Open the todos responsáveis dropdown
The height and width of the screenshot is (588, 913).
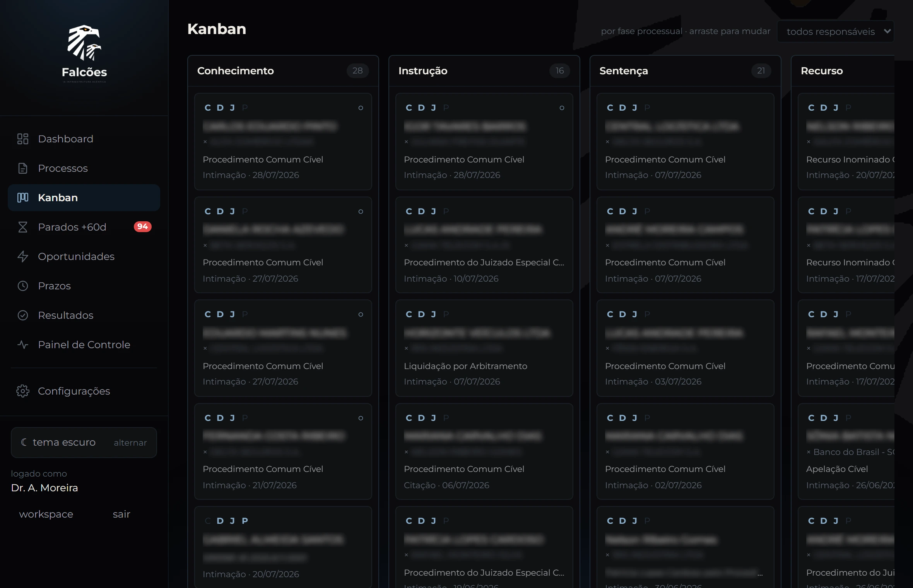click(x=836, y=31)
